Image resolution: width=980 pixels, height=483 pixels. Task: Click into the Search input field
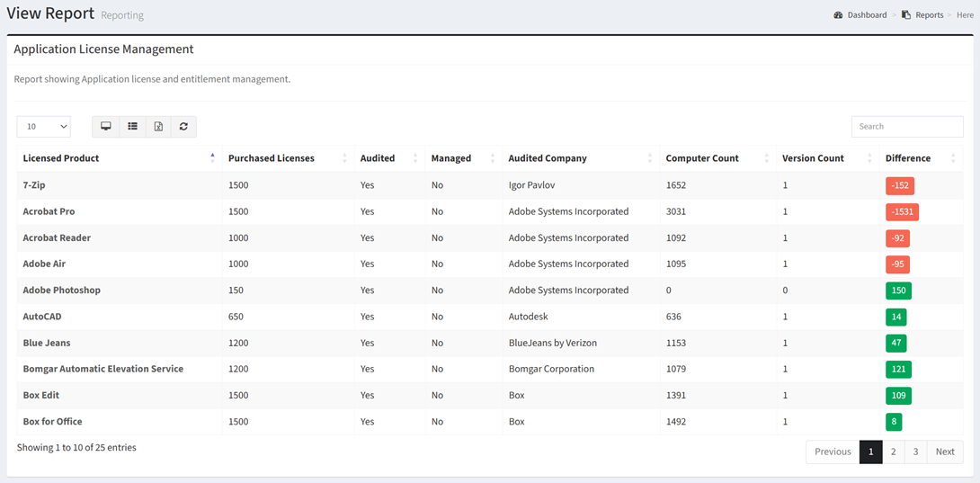[x=906, y=127]
